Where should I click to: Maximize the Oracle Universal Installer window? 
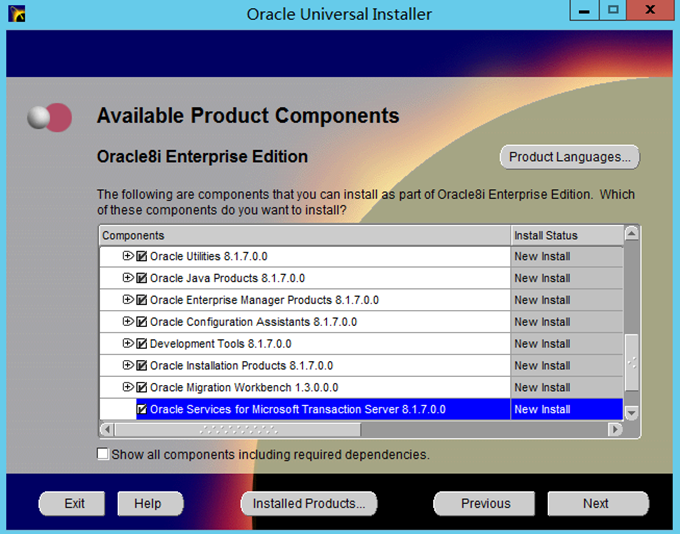(x=613, y=10)
